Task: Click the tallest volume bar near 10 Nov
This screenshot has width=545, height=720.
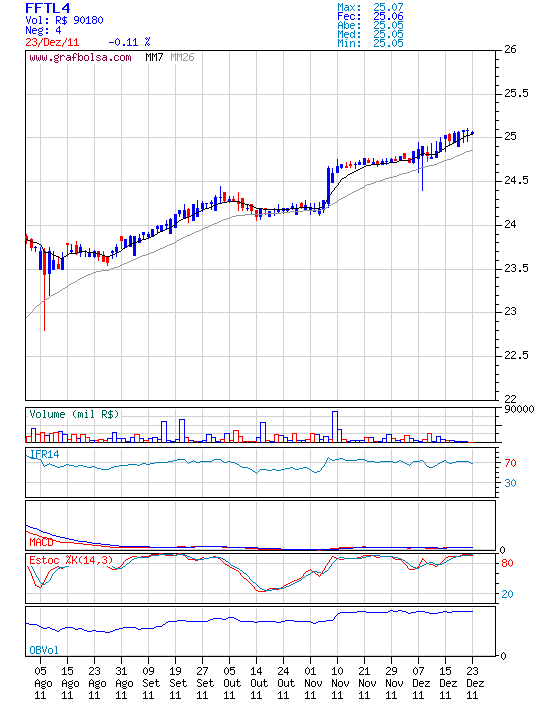Action: (x=335, y=427)
